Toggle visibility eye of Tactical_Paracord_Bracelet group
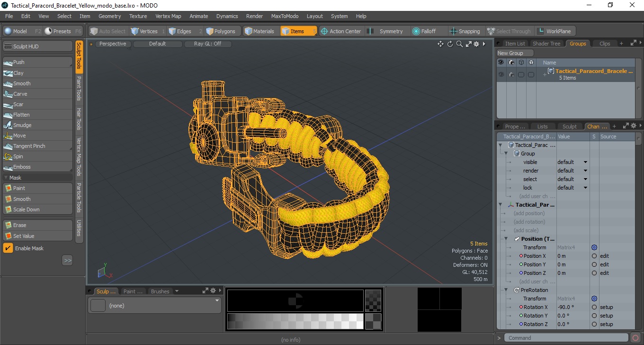The width and height of the screenshot is (644, 345). tap(501, 74)
